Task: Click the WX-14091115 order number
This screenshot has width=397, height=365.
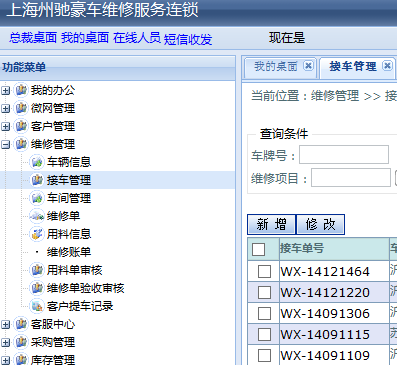Action: (325, 335)
